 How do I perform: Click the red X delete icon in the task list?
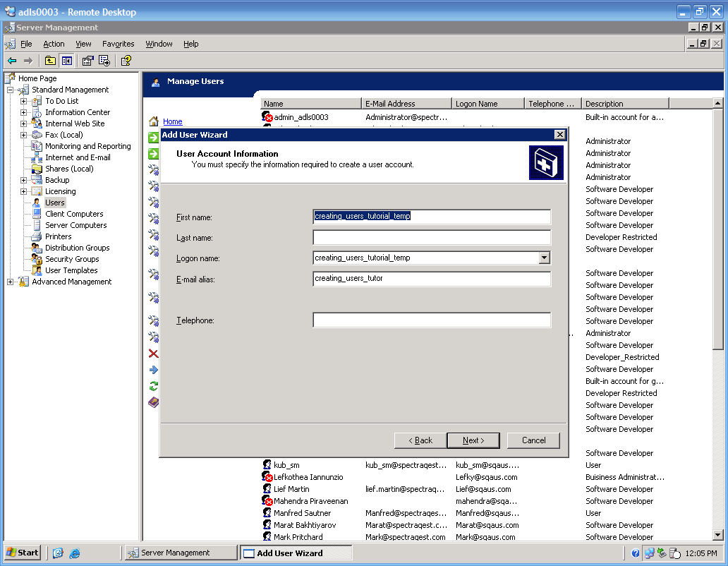153,354
